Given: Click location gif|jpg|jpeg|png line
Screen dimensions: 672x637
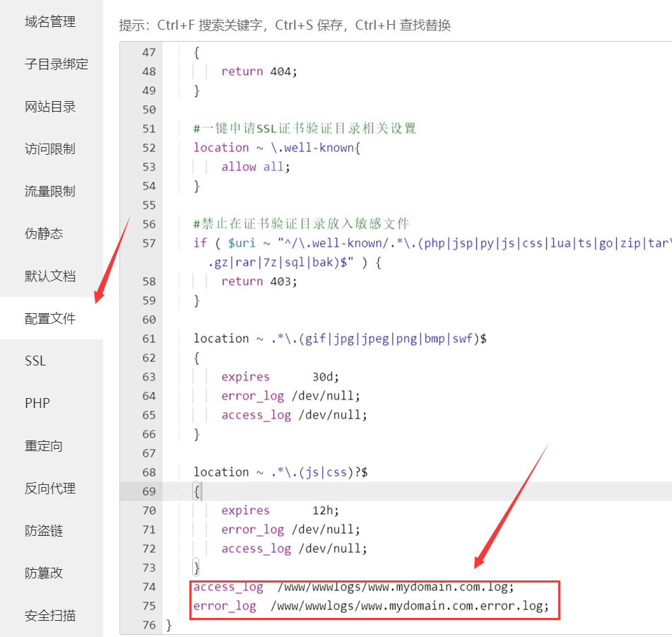Looking at the screenshot, I should [x=340, y=339].
